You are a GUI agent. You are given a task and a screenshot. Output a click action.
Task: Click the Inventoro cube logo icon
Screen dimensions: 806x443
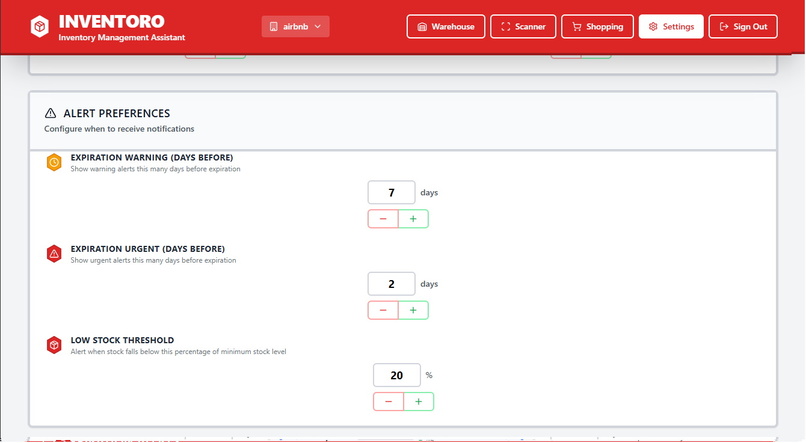pos(40,27)
